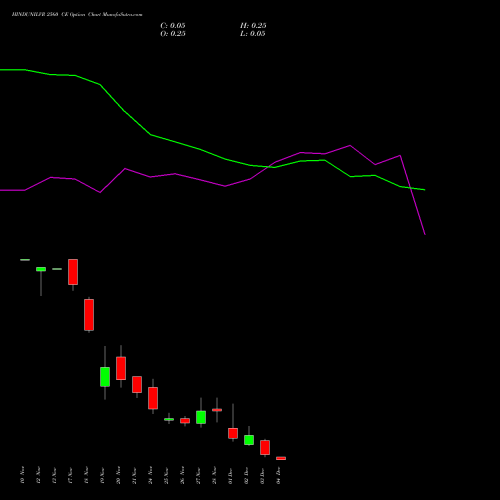
Task: Click the '28 Nov' date axis label
Action: click(x=214, y=475)
